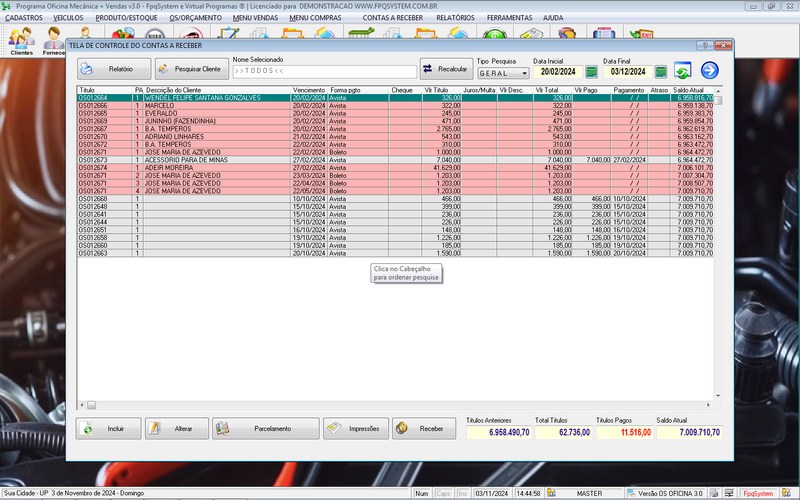Select title OS012663 row
This screenshot has height=500, width=800.
tap(395, 253)
